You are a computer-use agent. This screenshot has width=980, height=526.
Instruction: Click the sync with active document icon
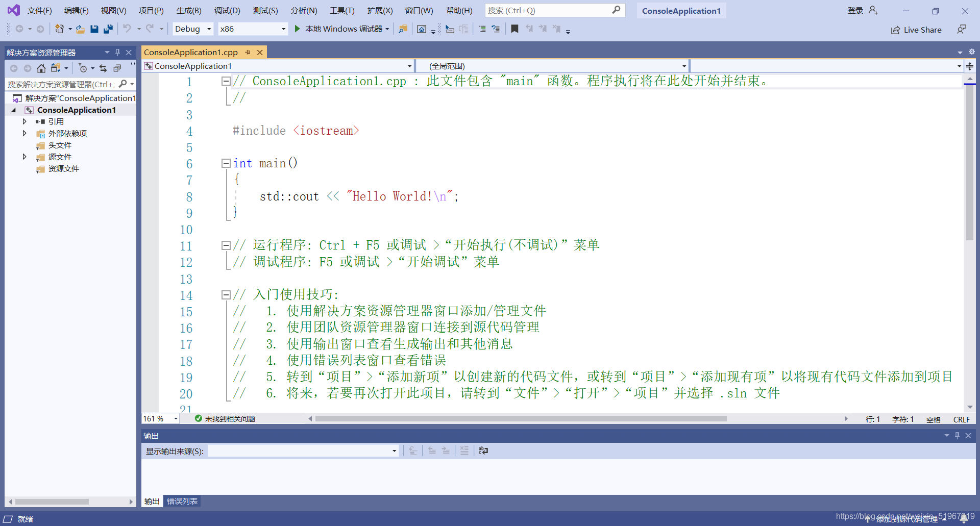[103, 68]
